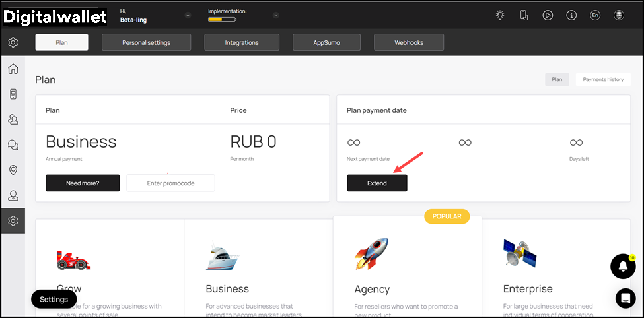Image resolution: width=644 pixels, height=318 pixels.
Task: Click the lightbulb tips icon
Action: pos(500,15)
